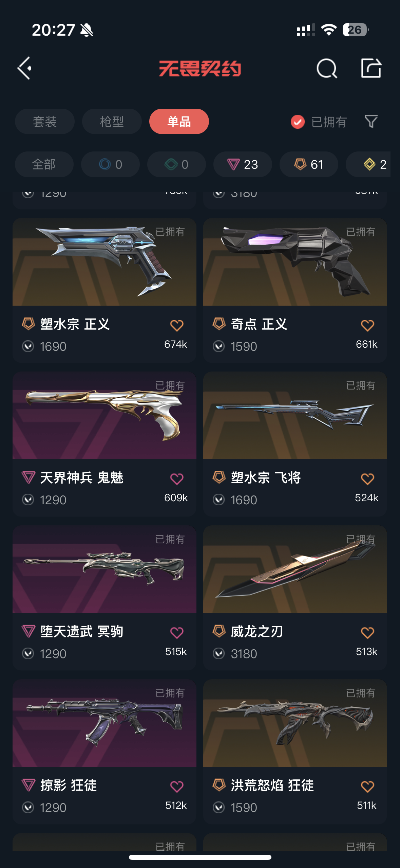The height and width of the screenshot is (868, 400).
Task: Tap the share icon in header
Action: click(x=371, y=68)
